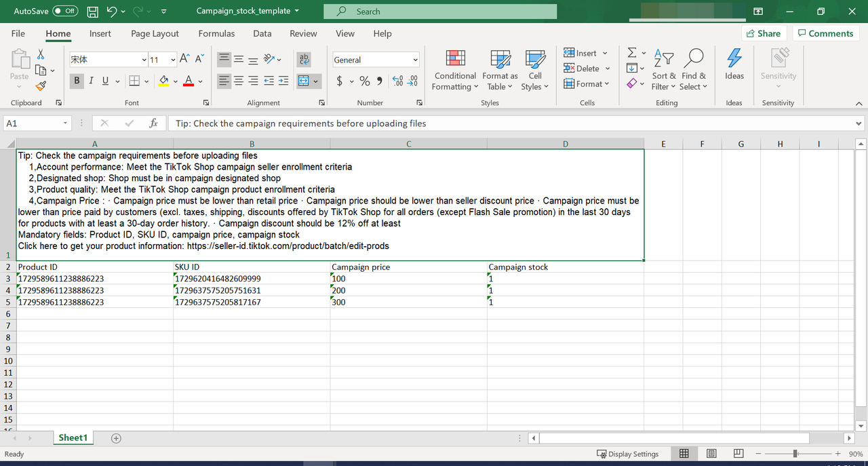This screenshot has height=466, width=868.
Task: Expand the formula bar
Action: tap(859, 123)
